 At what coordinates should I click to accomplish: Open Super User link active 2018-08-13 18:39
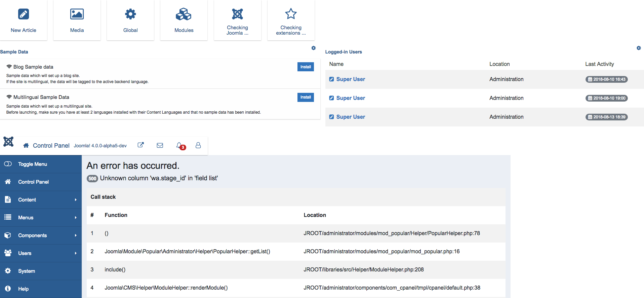pyautogui.click(x=351, y=117)
